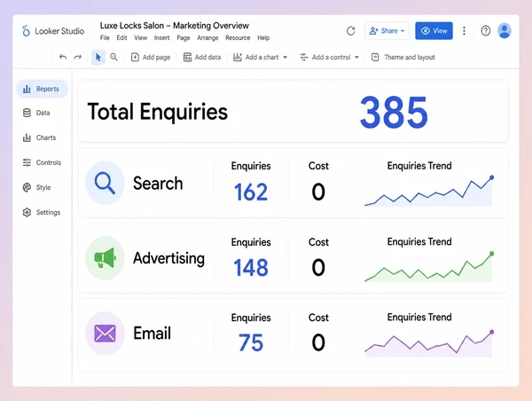
Task: Click the Charts icon in sidebar
Action: (x=27, y=138)
